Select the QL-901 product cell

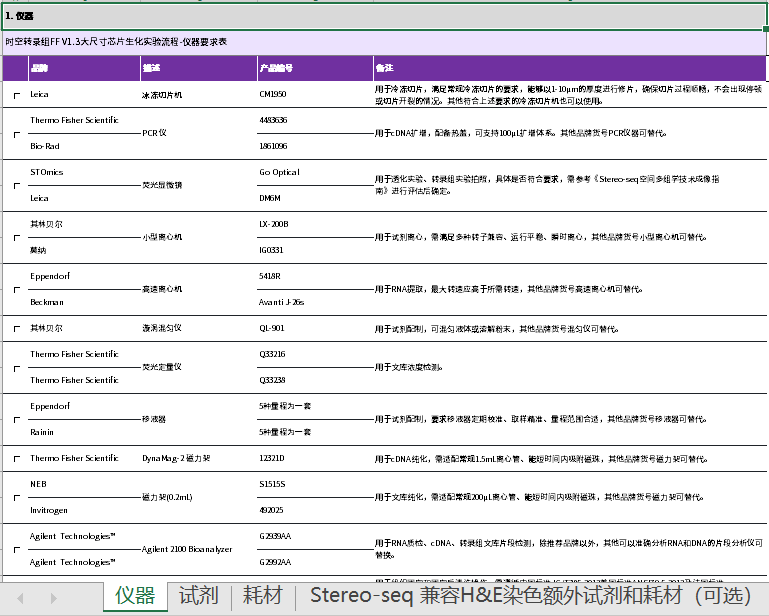pyautogui.click(x=315, y=328)
